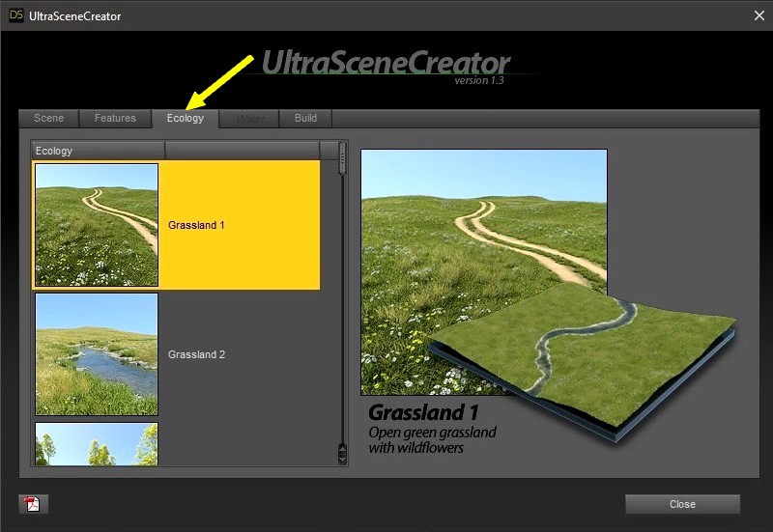Switch to the Scene tab

pyautogui.click(x=49, y=118)
